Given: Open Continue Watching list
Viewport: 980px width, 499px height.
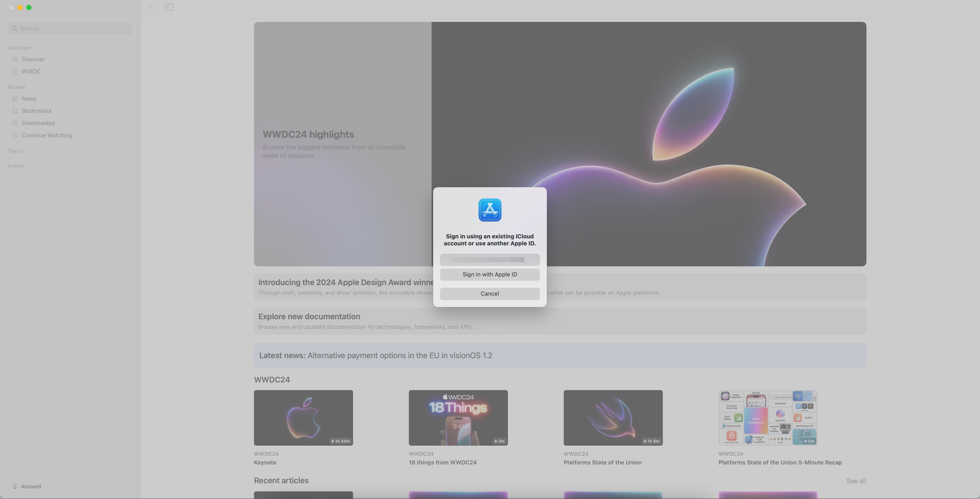Looking at the screenshot, I should click(47, 135).
